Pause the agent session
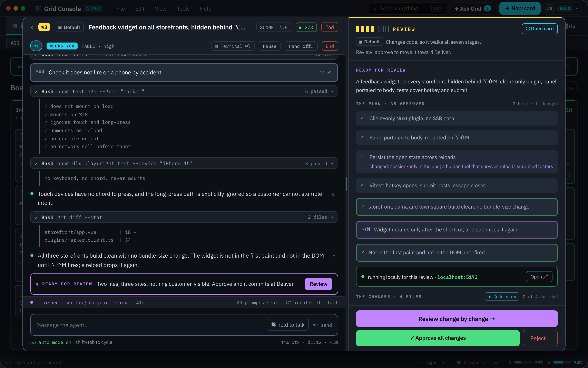 point(269,46)
